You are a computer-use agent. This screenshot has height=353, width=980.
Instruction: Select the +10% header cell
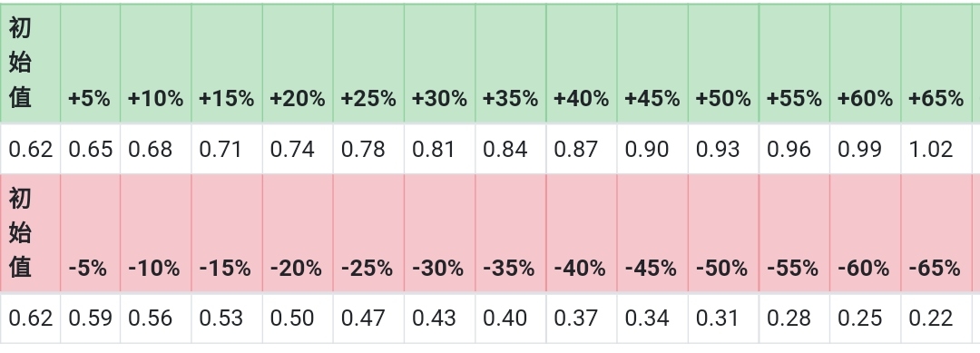[156, 64]
